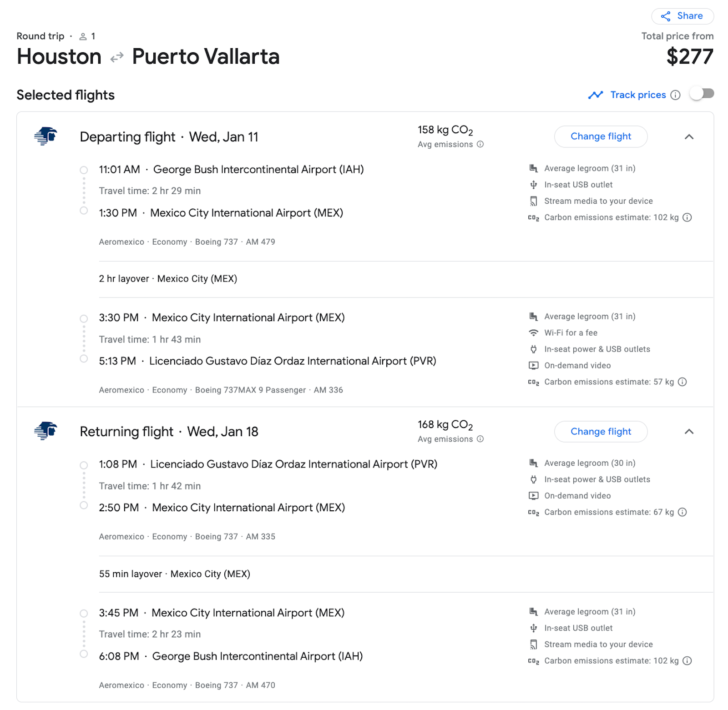Click the round trip swap arrows icon

coord(116,57)
